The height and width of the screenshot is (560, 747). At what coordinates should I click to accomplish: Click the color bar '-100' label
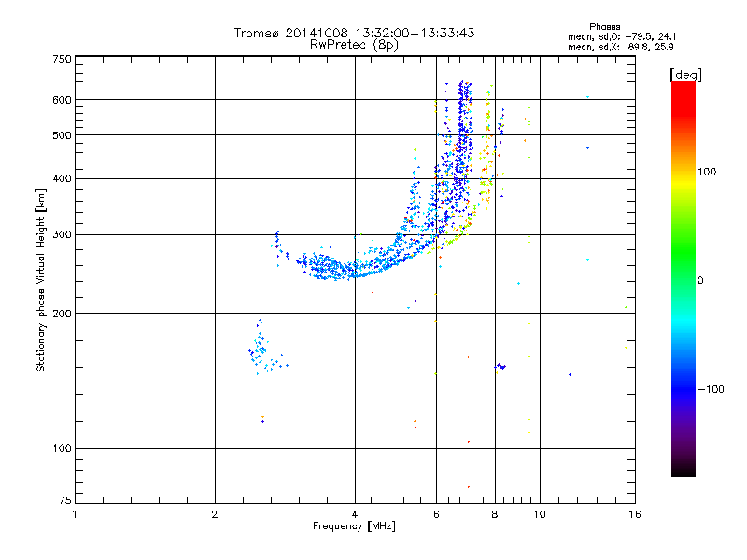click(711, 389)
